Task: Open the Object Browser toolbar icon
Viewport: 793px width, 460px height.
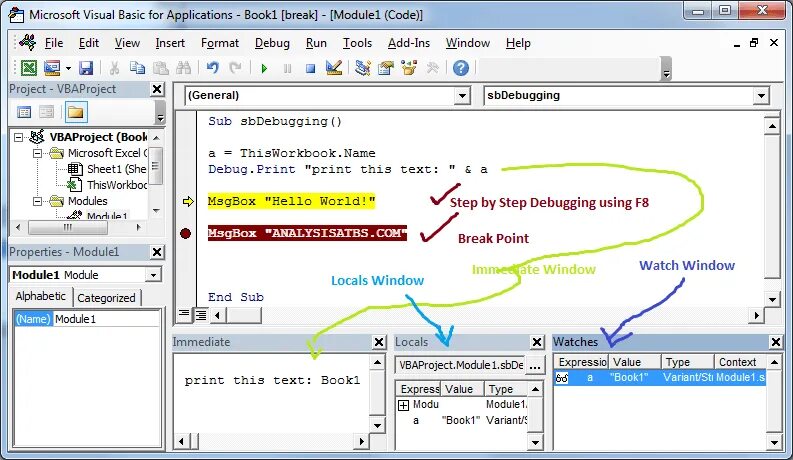Action: pos(409,68)
